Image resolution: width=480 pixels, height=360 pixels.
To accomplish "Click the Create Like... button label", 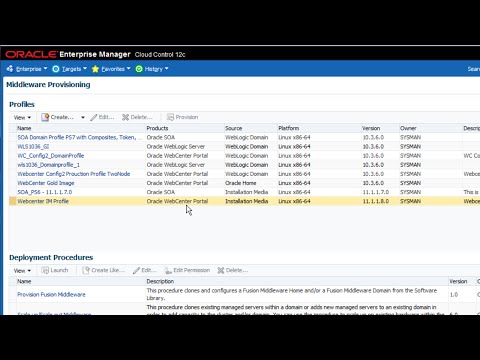I will click(x=108, y=270).
